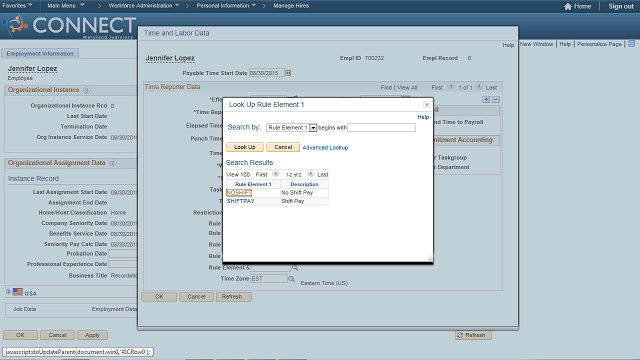Click Professional Experience Date field
The height and width of the screenshot is (360, 640).
click(123, 264)
